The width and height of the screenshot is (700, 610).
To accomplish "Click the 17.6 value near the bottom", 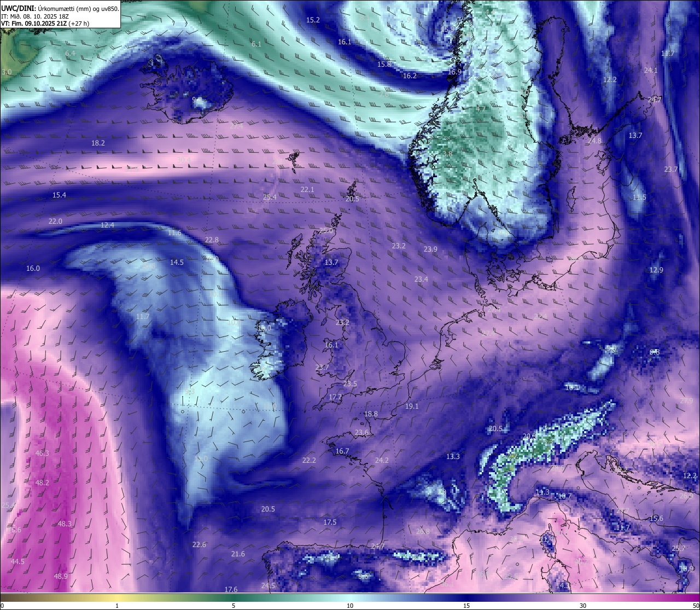I will 231,589.
